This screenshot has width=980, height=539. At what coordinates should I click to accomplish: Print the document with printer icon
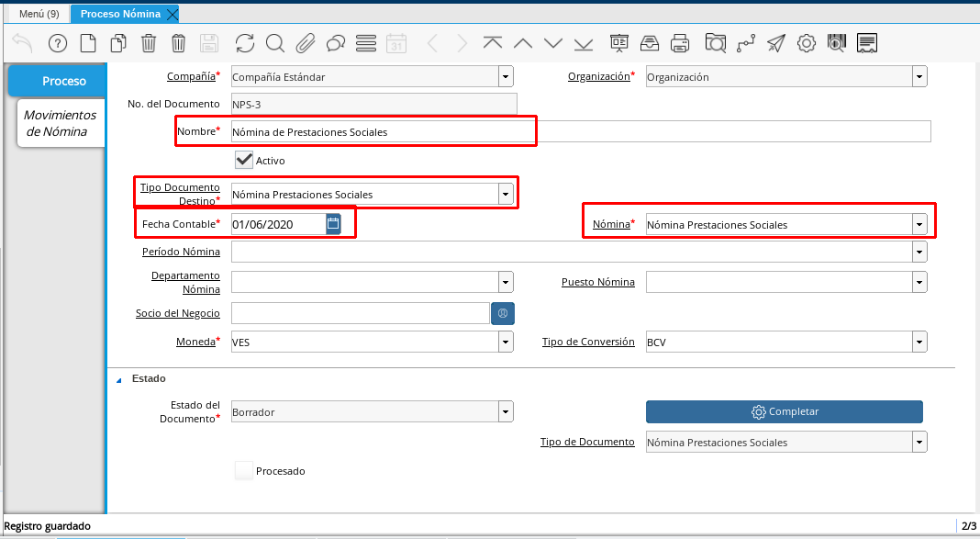(679, 43)
